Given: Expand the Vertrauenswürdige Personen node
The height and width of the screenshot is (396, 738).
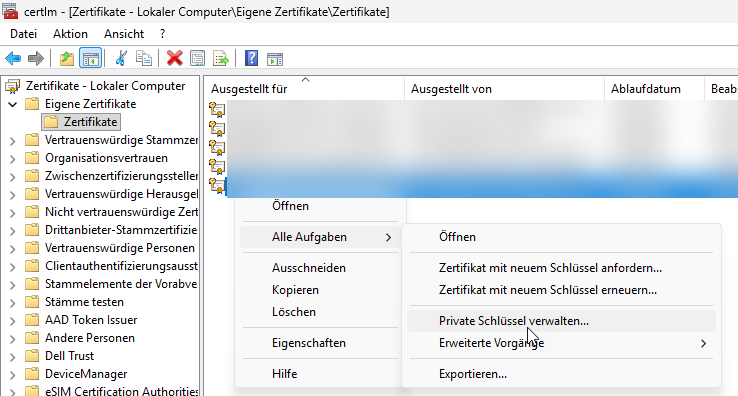Looking at the screenshot, I should pyautogui.click(x=13, y=249).
